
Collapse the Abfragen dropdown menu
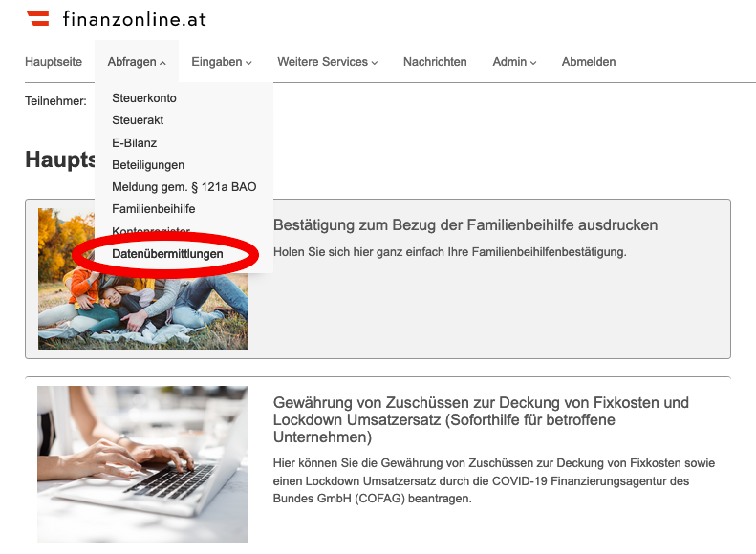137,62
